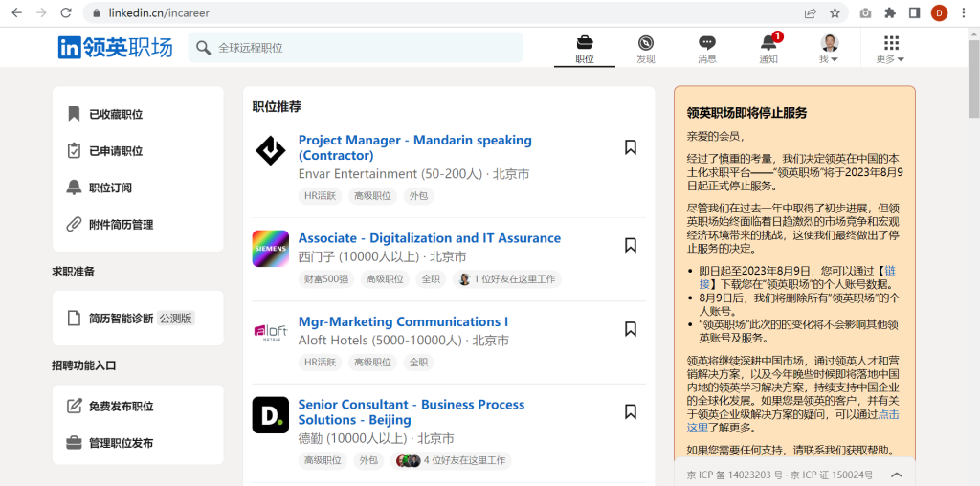Open Mgr-Marketing Communications I job

tap(403, 321)
